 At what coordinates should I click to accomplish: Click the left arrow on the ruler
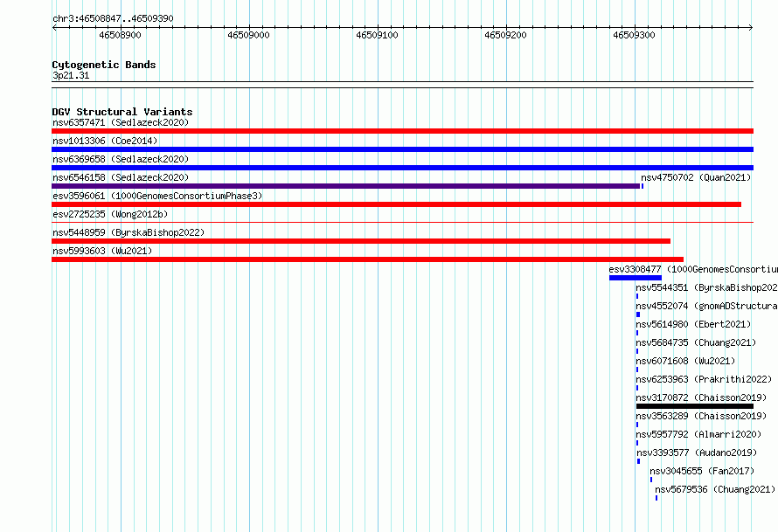pyautogui.click(x=54, y=27)
